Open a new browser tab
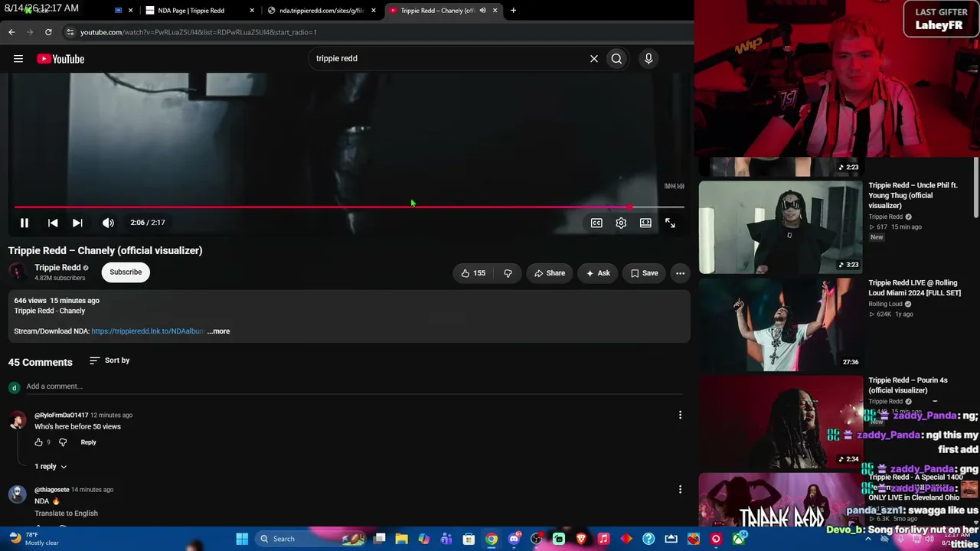 click(513, 11)
